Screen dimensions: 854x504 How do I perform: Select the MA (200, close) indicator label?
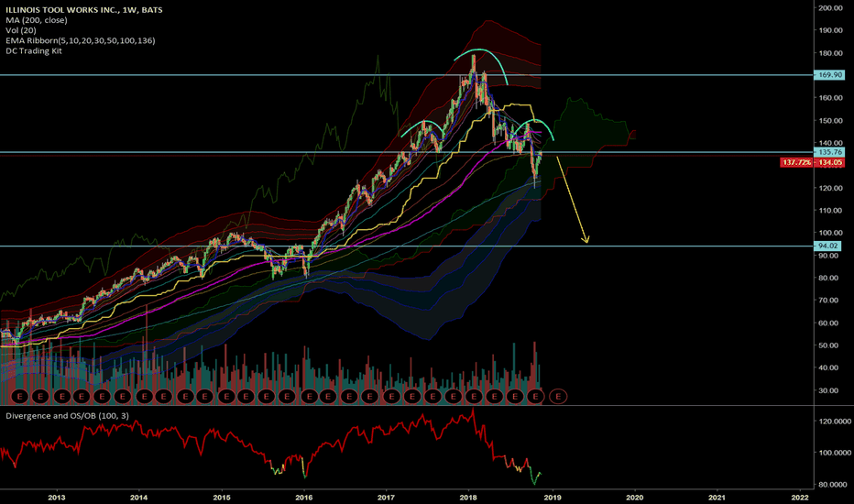[37, 20]
